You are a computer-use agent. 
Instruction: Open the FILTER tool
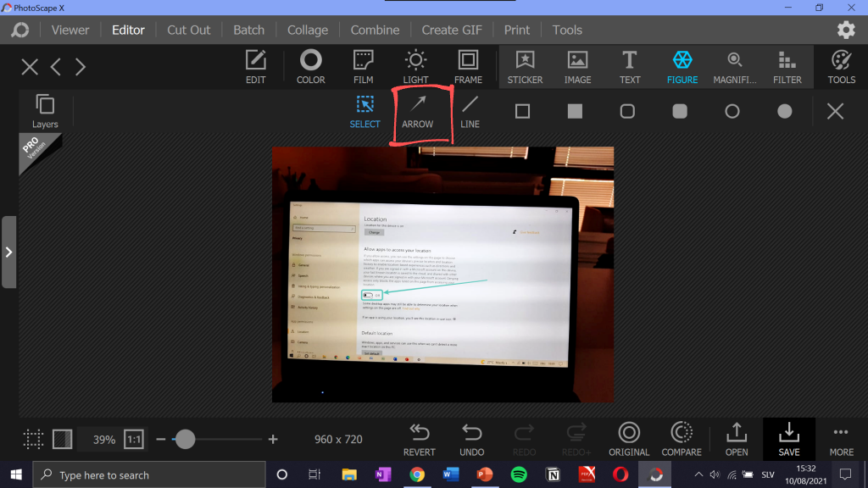(x=787, y=67)
